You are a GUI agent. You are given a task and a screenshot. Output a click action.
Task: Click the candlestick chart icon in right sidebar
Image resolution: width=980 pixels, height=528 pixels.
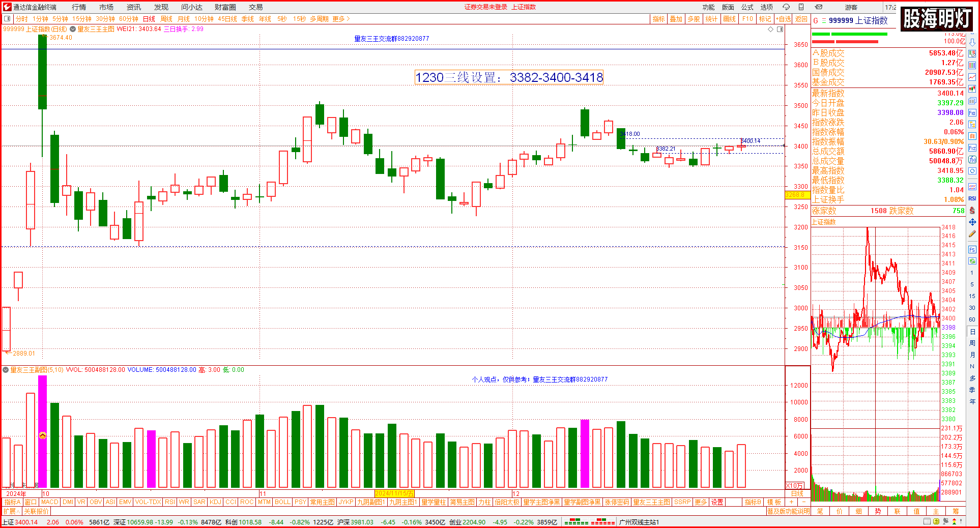click(972, 89)
